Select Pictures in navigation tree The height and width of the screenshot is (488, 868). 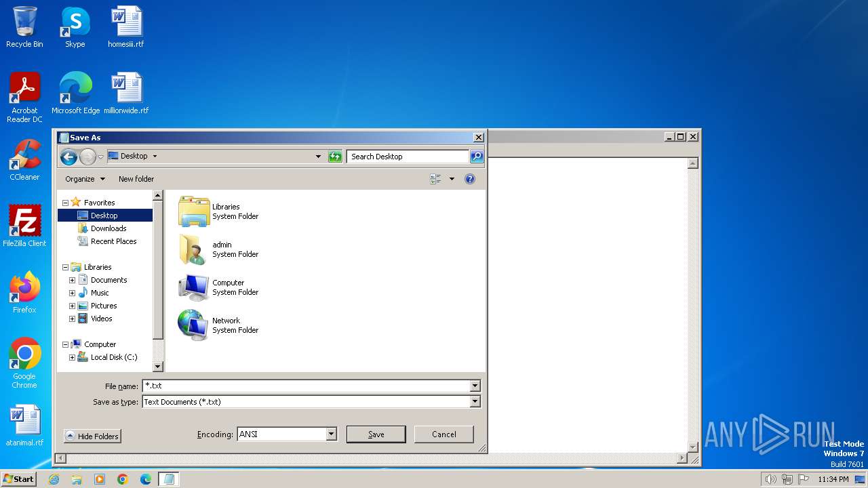coord(104,306)
